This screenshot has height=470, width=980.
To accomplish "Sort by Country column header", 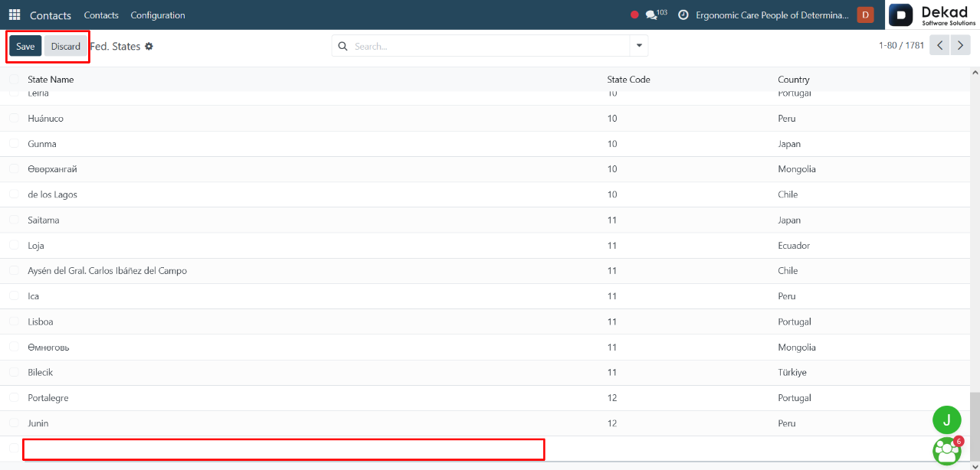I will click(x=794, y=80).
